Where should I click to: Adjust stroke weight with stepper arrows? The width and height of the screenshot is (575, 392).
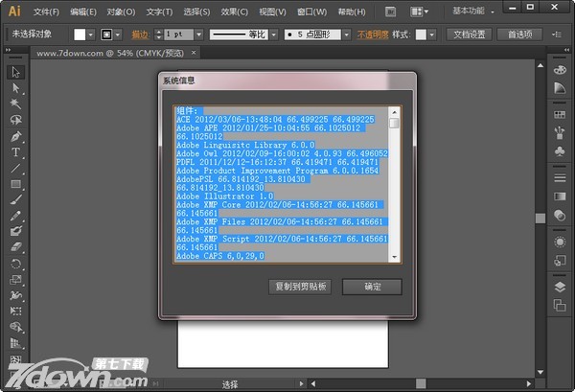pyautogui.click(x=158, y=35)
